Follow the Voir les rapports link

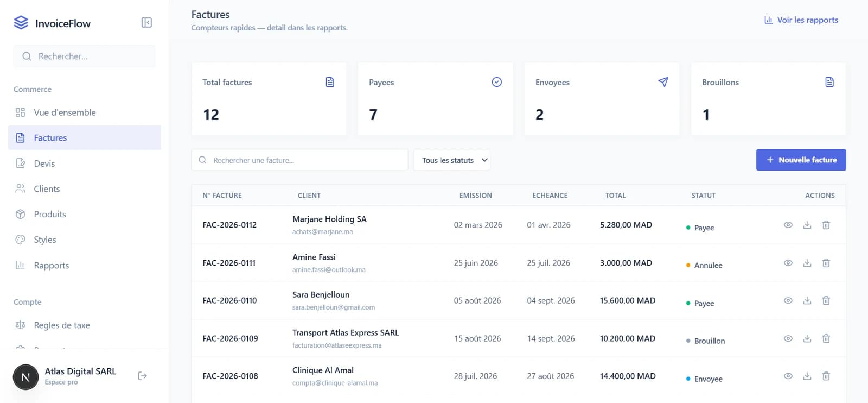tap(801, 20)
